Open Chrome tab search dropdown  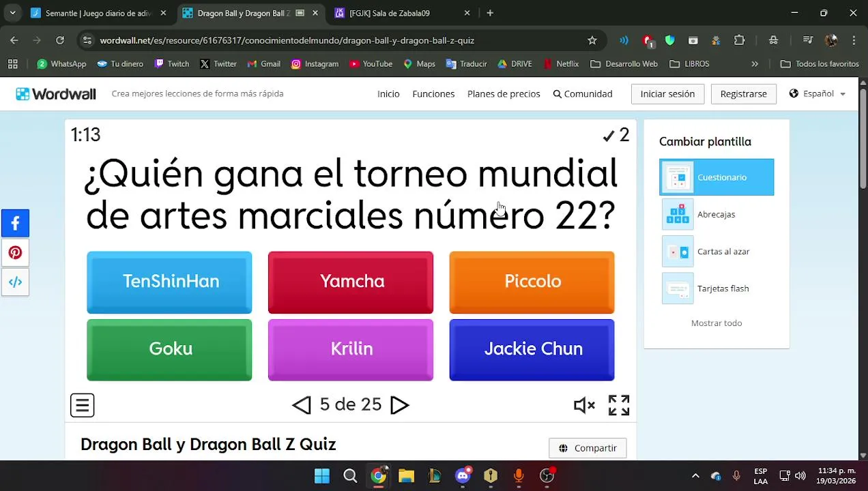12,13
